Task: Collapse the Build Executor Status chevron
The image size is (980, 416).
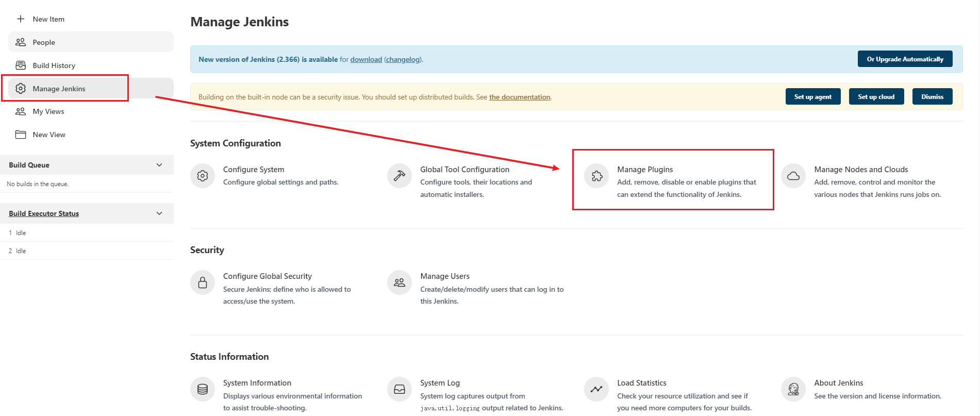Action: 159,213
